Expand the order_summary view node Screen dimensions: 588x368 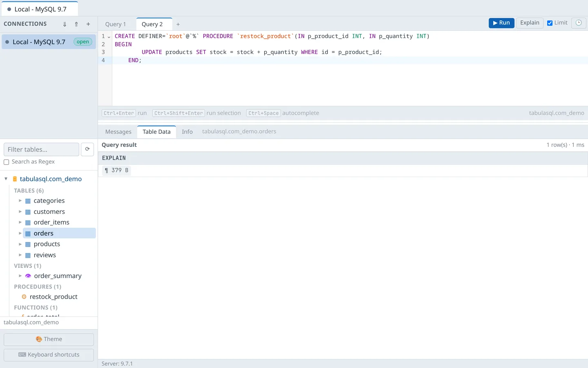pyautogui.click(x=20, y=276)
